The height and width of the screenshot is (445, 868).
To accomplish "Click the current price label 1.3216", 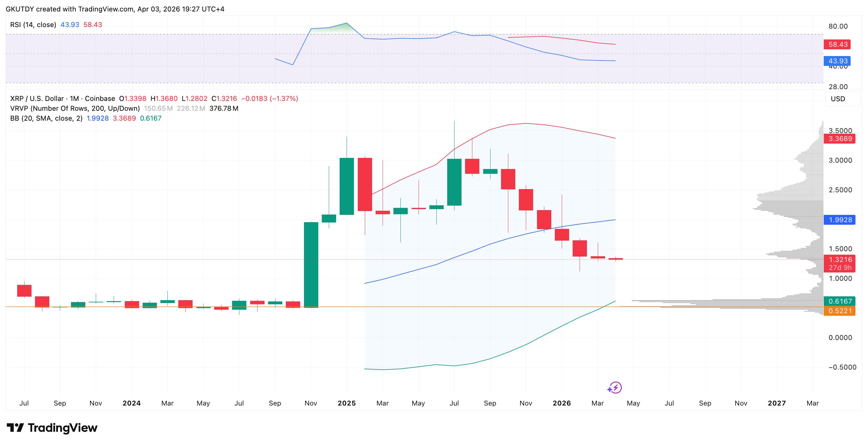I will (839, 259).
